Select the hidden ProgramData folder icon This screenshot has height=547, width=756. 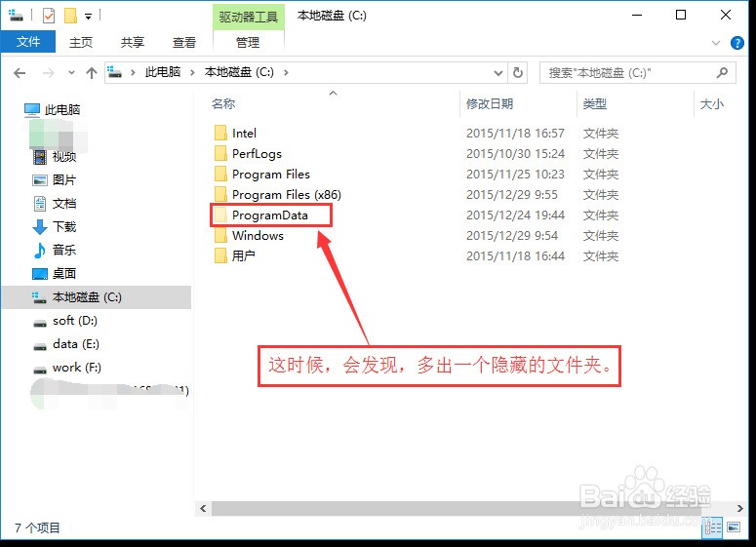click(x=220, y=215)
